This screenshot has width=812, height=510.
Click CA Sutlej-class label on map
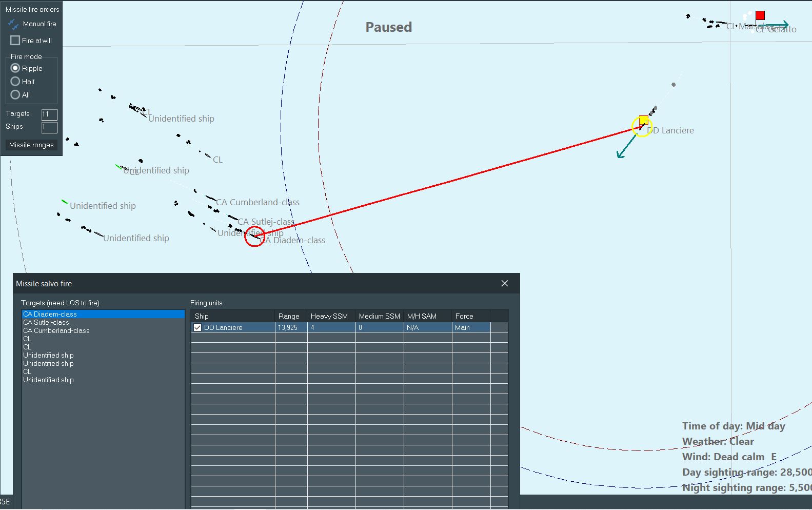tap(266, 222)
